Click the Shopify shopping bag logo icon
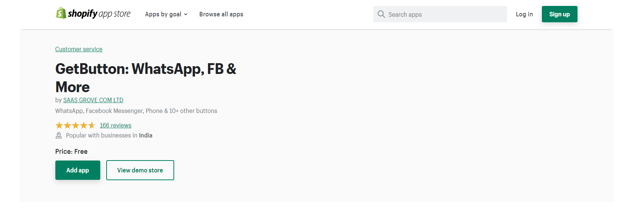 point(61,13)
